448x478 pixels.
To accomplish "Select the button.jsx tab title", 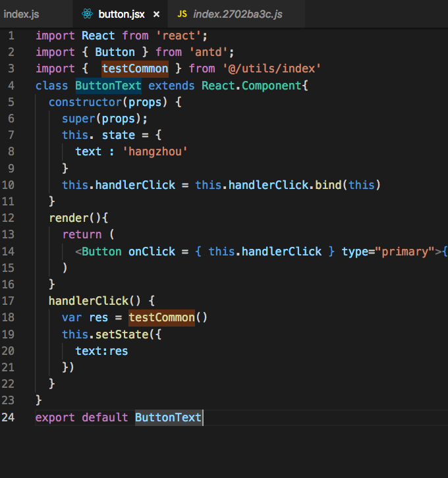I will 120,14.
